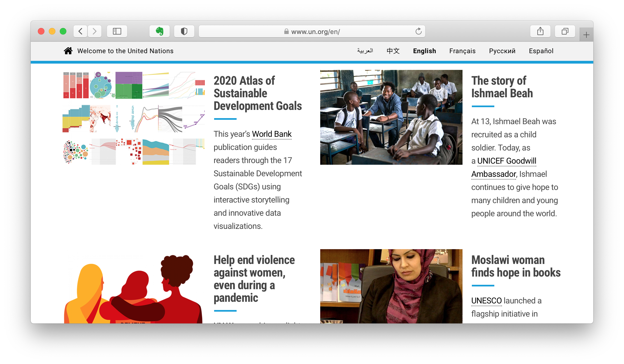Switch language to Français
The image size is (624, 364).
(462, 51)
